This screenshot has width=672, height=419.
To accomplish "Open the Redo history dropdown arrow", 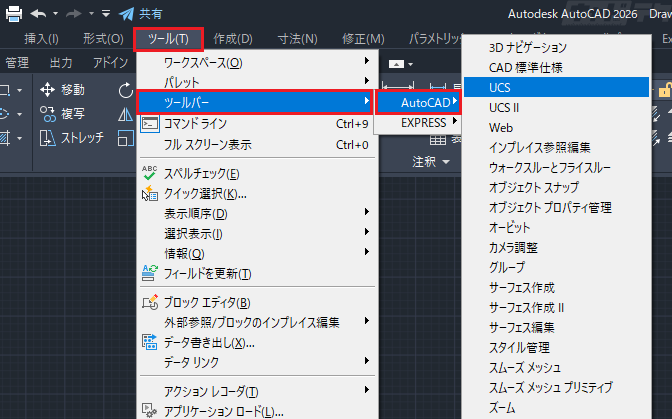I will (91, 14).
